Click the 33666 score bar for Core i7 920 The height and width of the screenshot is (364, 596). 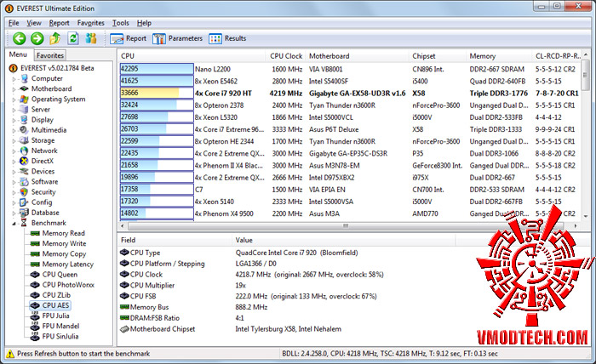157,93
